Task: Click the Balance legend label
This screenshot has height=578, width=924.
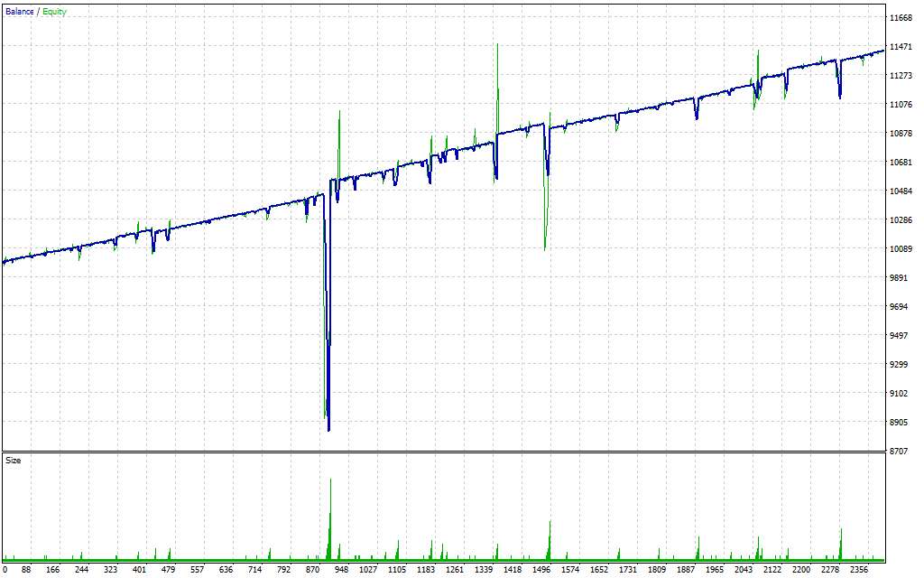Action: [x=20, y=12]
